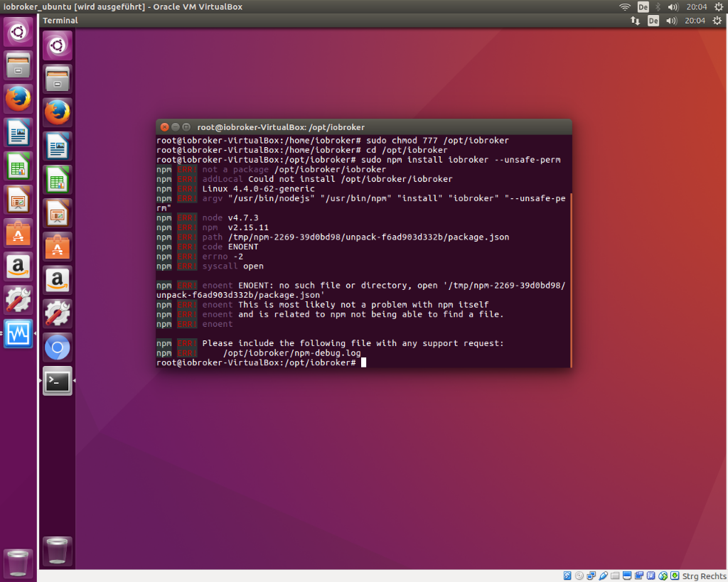Open the host keyboard layout 'De' indicator
This screenshot has height=582, width=728.
[643, 7]
